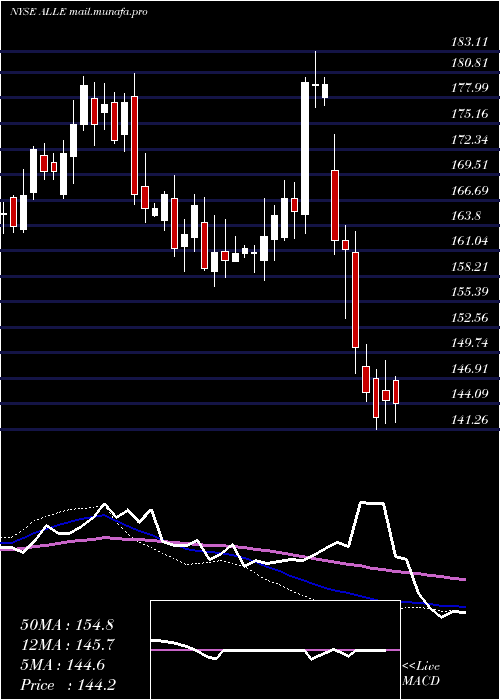Select the 152.56 axis label
Screen dimensions: 500x700
point(469,318)
